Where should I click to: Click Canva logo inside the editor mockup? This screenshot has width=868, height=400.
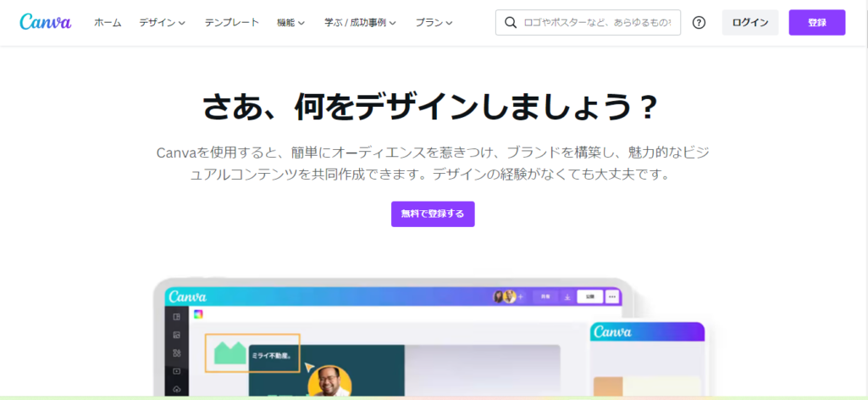pos(188,297)
